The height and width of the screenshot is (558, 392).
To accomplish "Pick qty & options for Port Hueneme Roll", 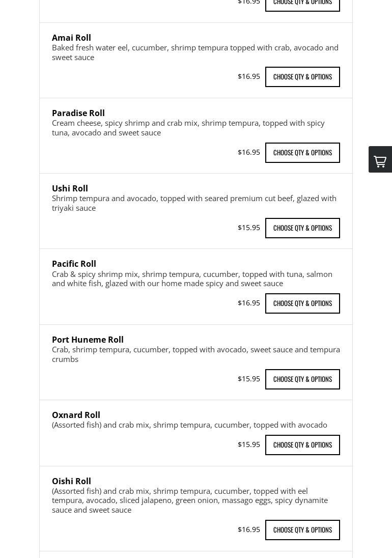I will [302, 379].
